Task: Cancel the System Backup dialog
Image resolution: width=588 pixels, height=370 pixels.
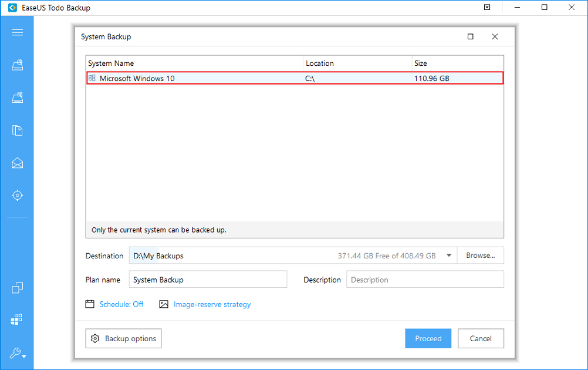Action: click(x=481, y=338)
